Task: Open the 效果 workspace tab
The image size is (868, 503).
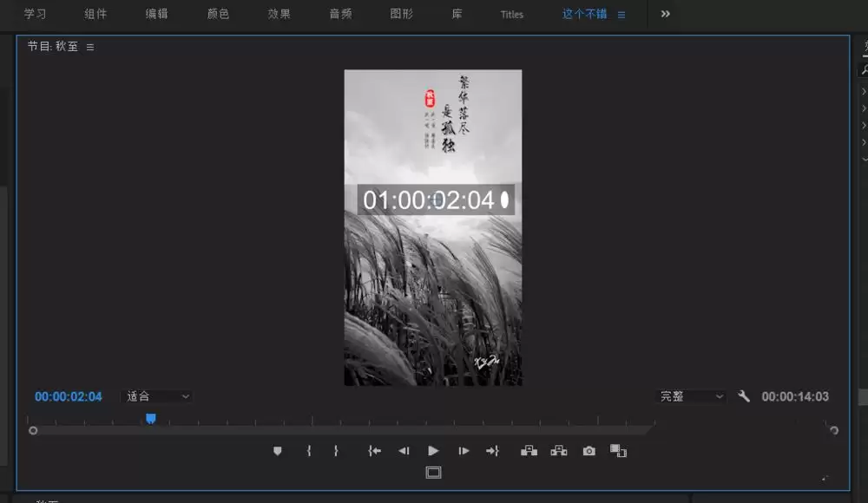Action: 279,14
